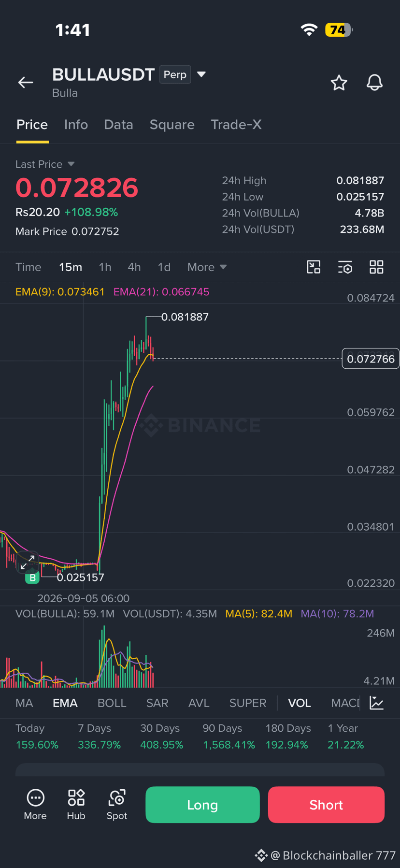Image resolution: width=400 pixels, height=868 pixels.
Task: Tap the red Short button
Action: point(326,805)
